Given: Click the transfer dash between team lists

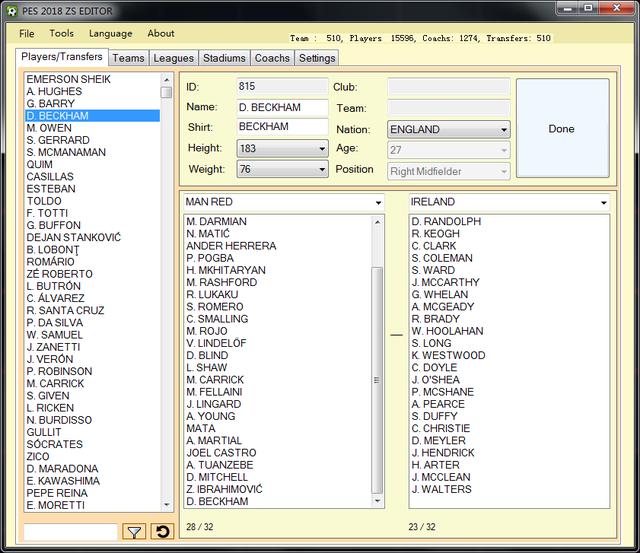Looking at the screenshot, I should (x=396, y=335).
